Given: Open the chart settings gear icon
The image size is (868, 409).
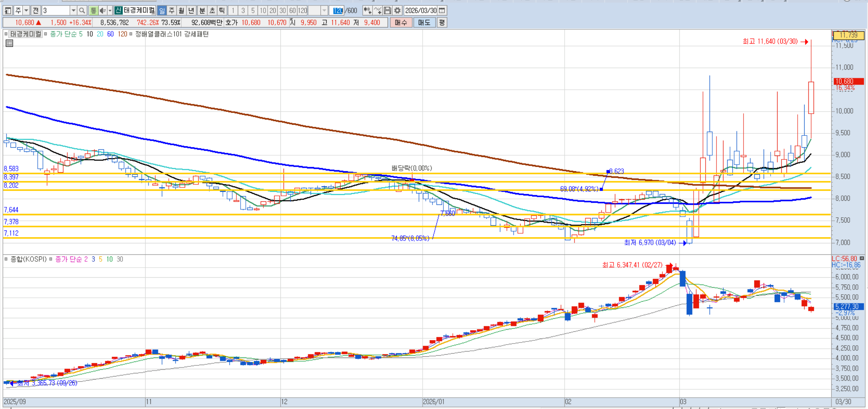Looking at the screenshot, I should coord(397,11).
